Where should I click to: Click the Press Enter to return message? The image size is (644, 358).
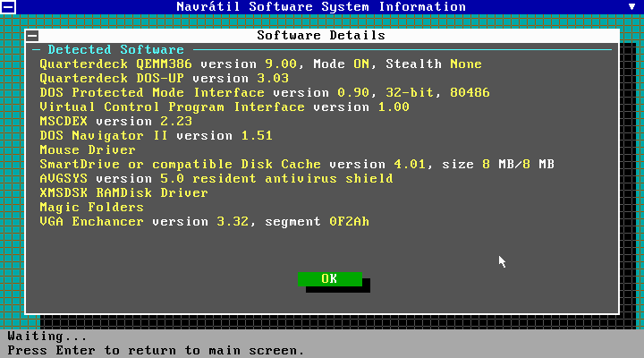pyautogui.click(x=156, y=351)
